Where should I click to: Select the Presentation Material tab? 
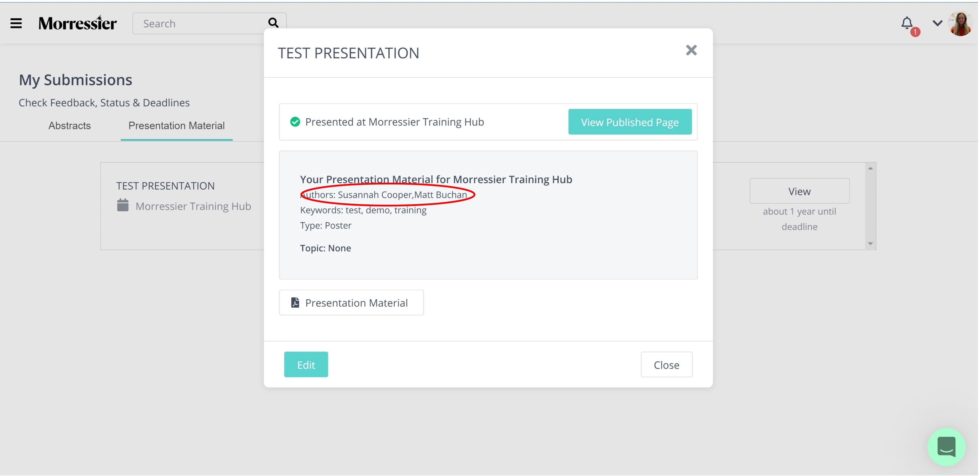(x=176, y=126)
